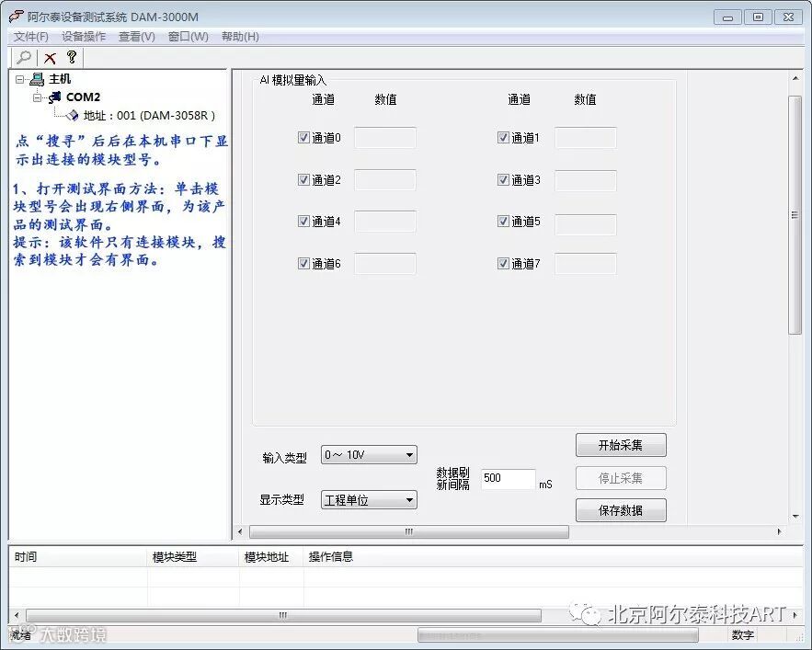Image resolution: width=812 pixels, height=650 pixels.
Task: Click the application icon in title bar
Action: [16, 17]
